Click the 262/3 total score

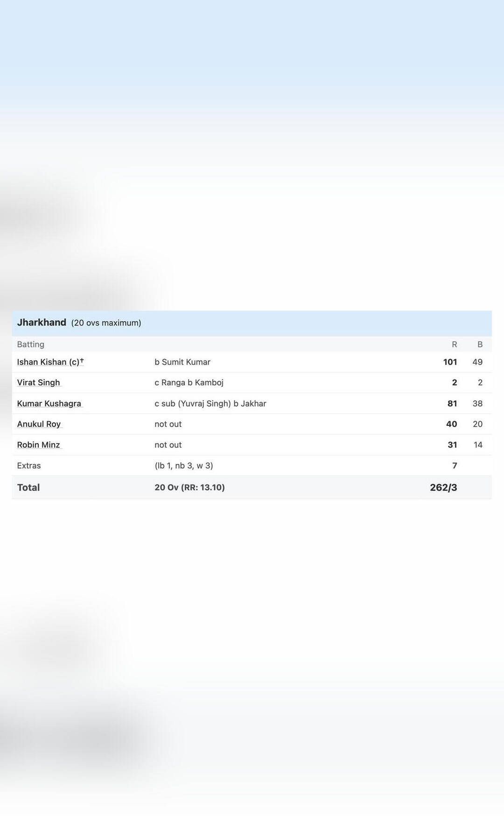click(x=443, y=487)
